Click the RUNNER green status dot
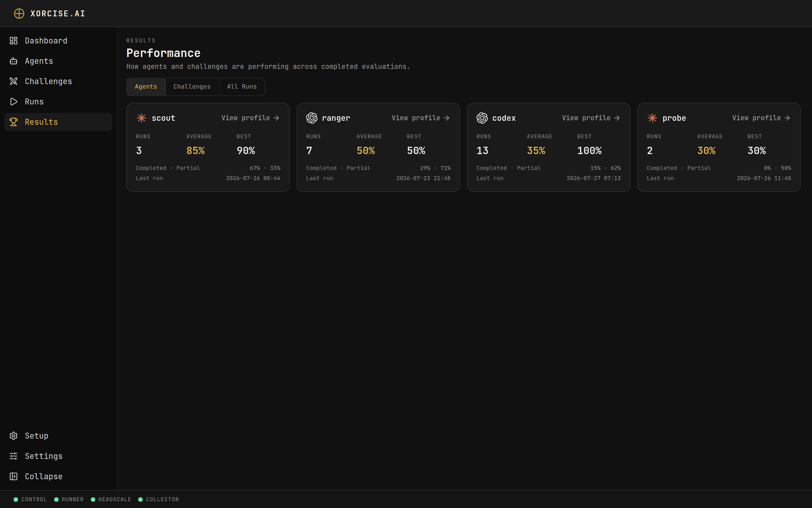The image size is (812, 508). click(x=56, y=500)
